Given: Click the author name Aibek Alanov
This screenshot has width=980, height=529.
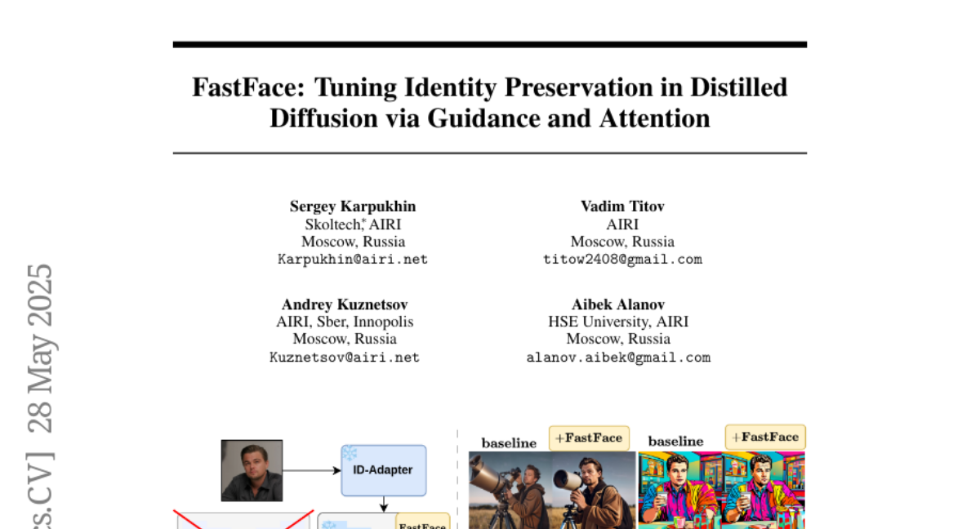Looking at the screenshot, I should click(618, 305).
